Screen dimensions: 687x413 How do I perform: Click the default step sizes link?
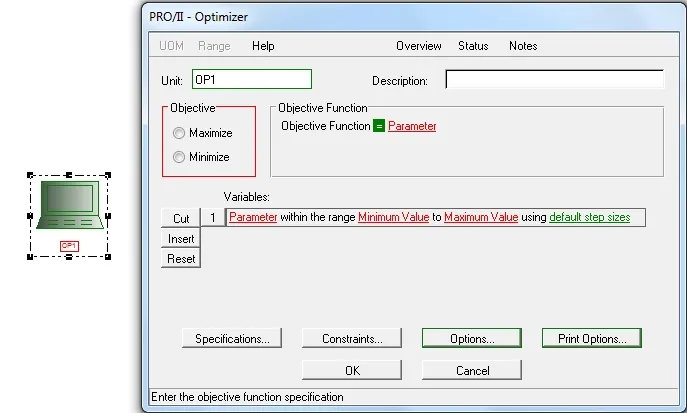tap(590, 217)
